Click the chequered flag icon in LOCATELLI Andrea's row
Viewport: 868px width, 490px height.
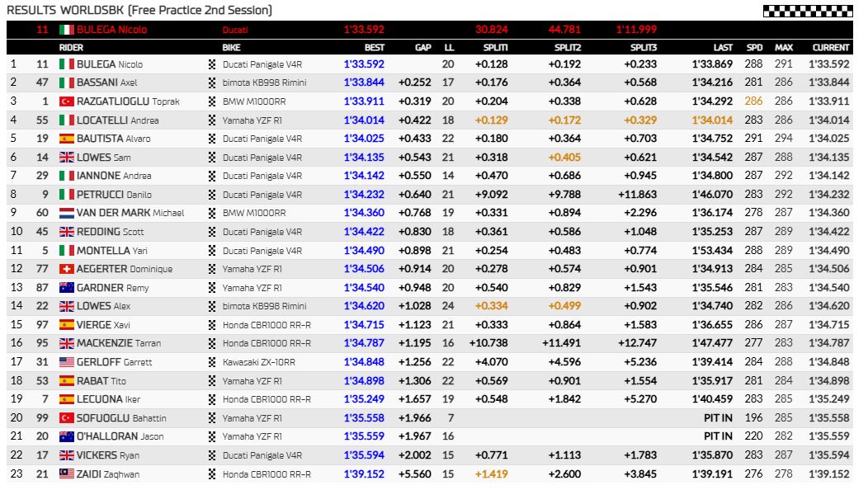[212, 120]
